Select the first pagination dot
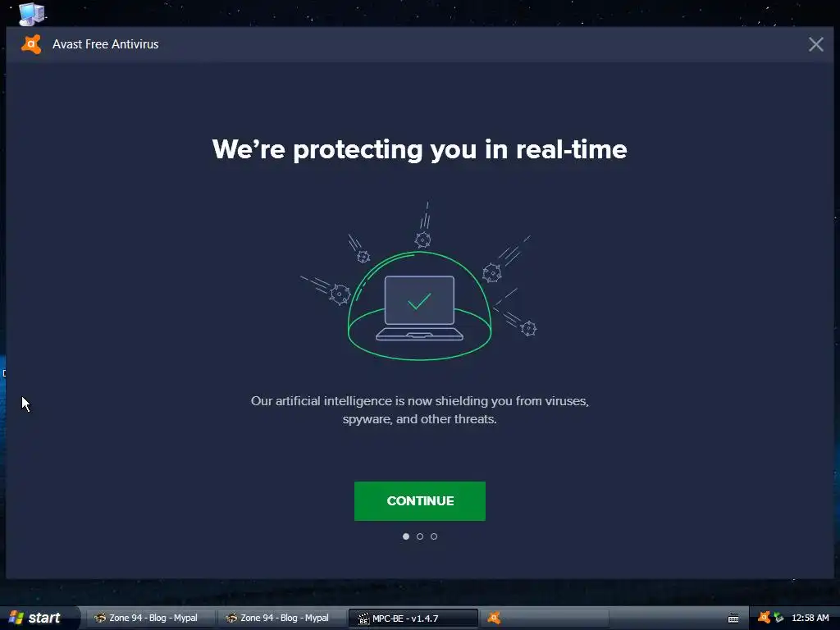Image resolution: width=840 pixels, height=630 pixels. click(405, 536)
